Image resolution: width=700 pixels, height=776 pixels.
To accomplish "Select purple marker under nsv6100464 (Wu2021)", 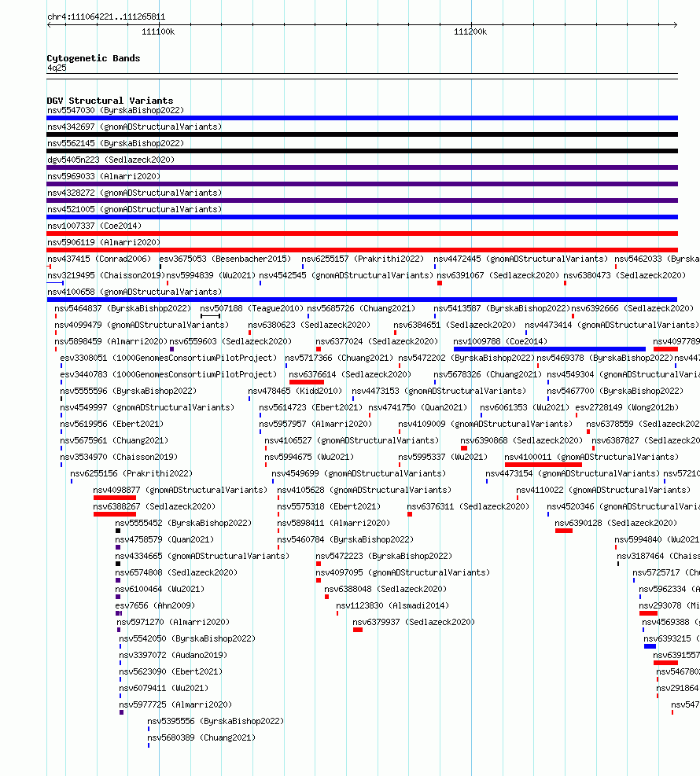I will coord(118,597).
